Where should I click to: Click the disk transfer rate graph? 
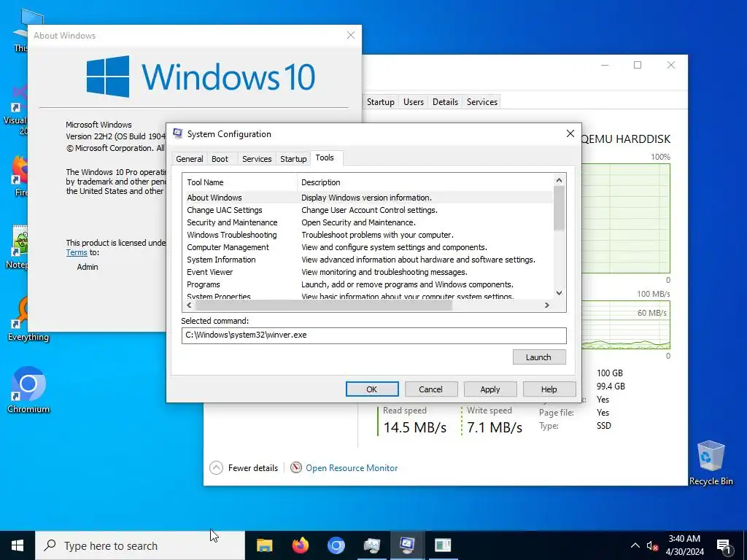tap(625, 324)
